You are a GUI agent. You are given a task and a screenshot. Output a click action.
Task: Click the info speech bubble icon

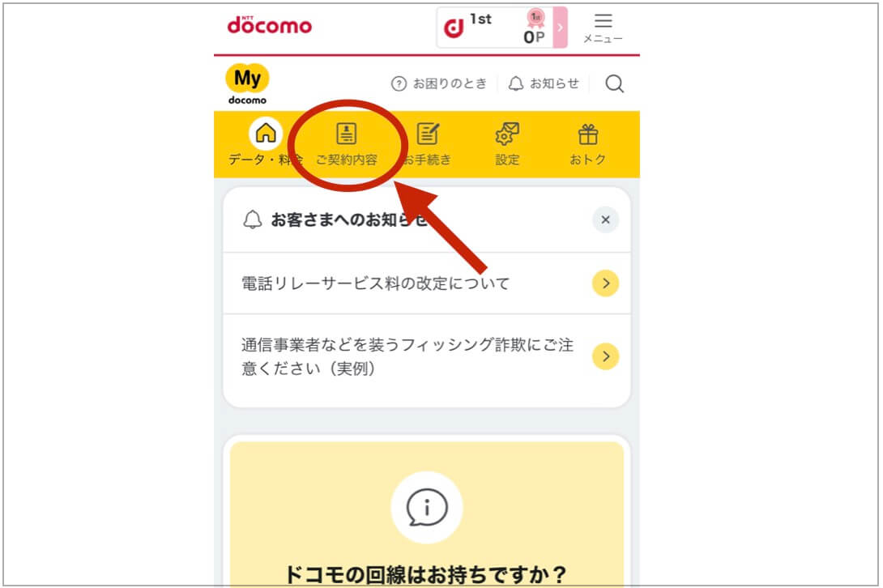click(427, 507)
